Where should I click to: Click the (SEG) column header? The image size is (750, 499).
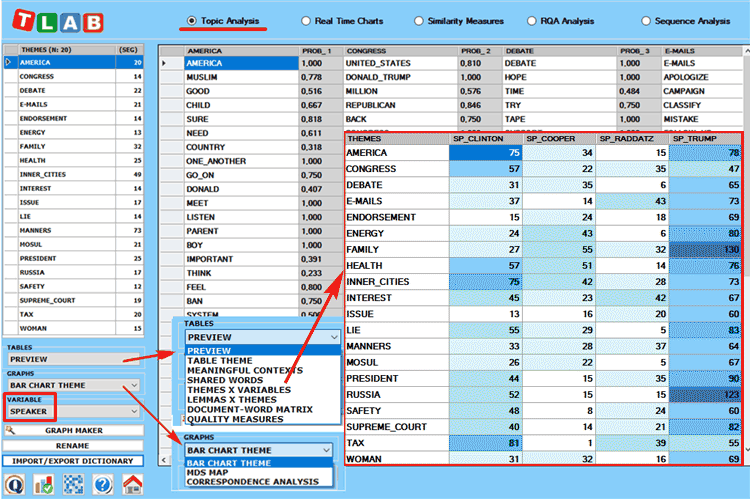tap(129, 50)
